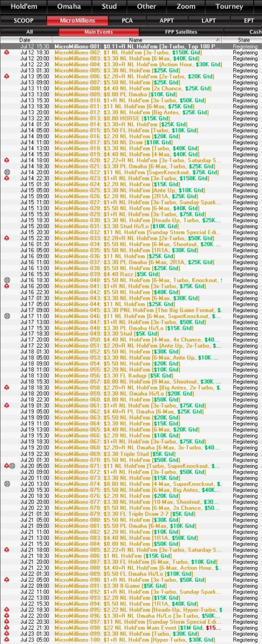Open the Other games tab
Viewport: 262px width, 644px height.
point(146,6)
